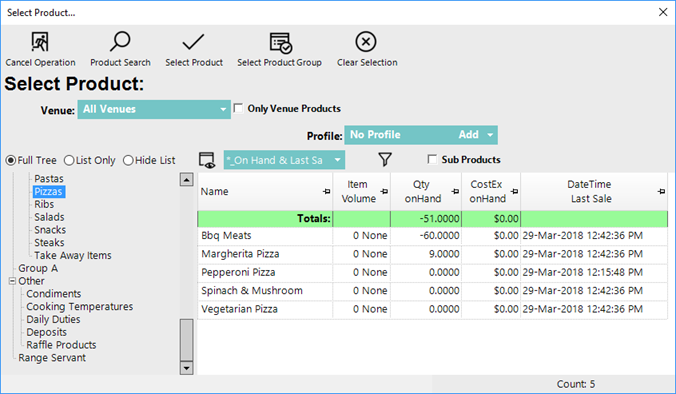The height and width of the screenshot is (394, 676).
Task: Pin the Name column
Action: [x=327, y=191]
